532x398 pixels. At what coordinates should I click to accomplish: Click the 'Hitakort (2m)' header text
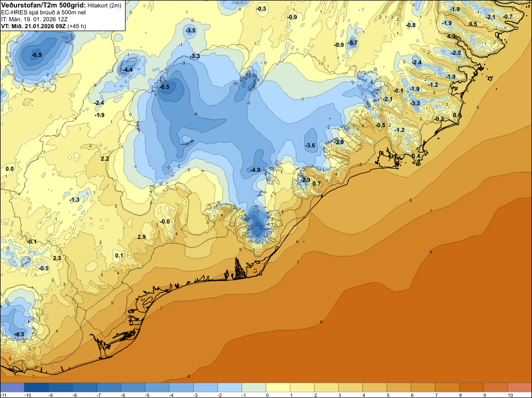pos(104,5)
